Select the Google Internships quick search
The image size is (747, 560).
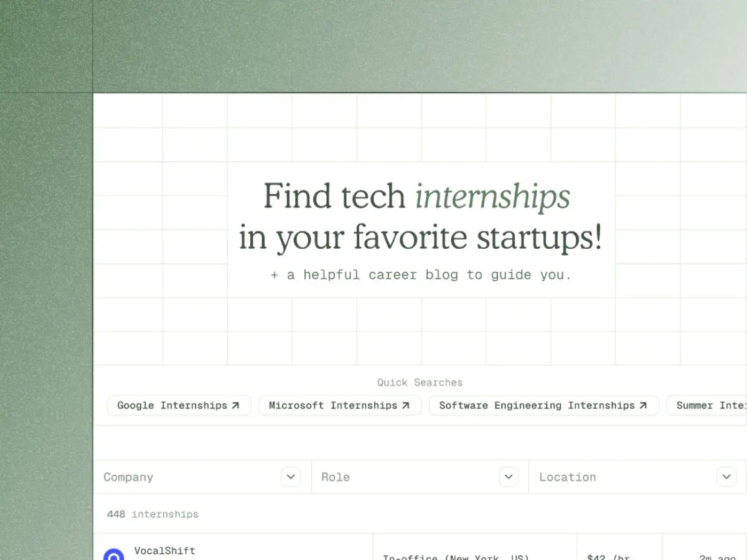pyautogui.click(x=179, y=405)
